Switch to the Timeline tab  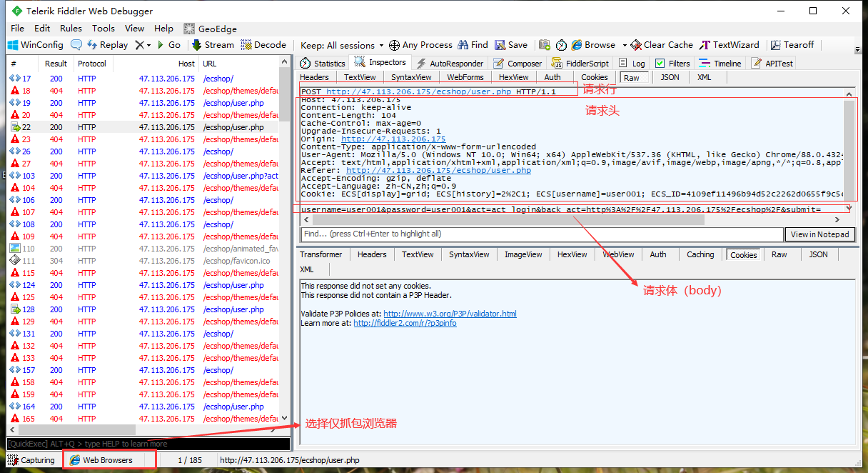[x=720, y=64]
